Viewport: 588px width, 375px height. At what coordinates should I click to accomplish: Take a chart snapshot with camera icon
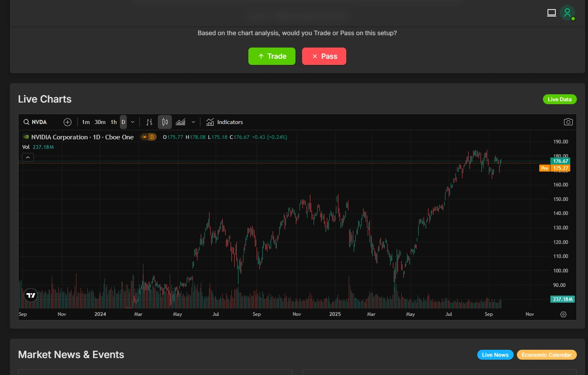click(568, 122)
